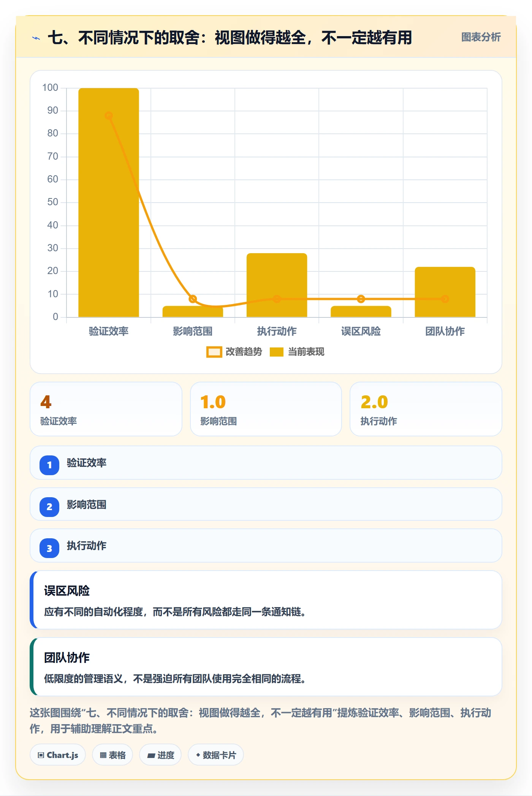Click the 图表分析 label in header
The width and height of the screenshot is (532, 796).
(481, 37)
